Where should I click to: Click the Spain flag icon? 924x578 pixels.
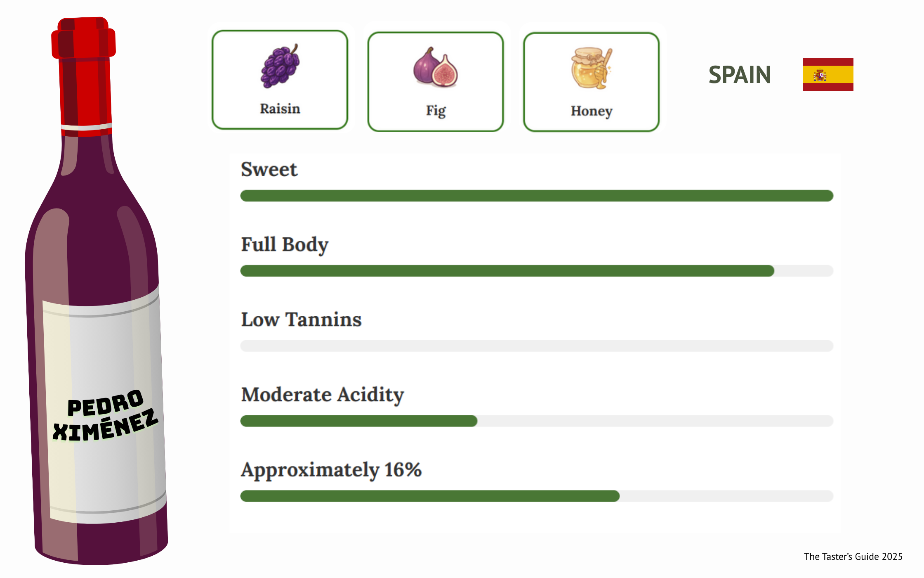tap(828, 74)
